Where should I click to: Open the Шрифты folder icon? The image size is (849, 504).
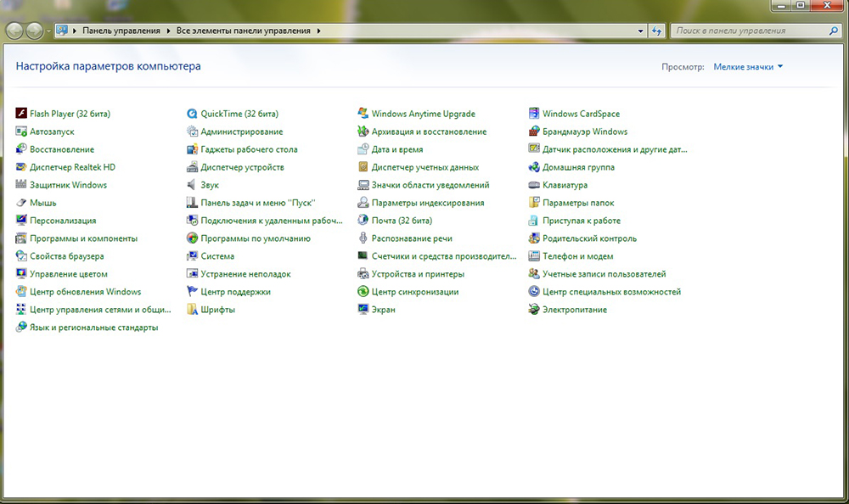(192, 309)
